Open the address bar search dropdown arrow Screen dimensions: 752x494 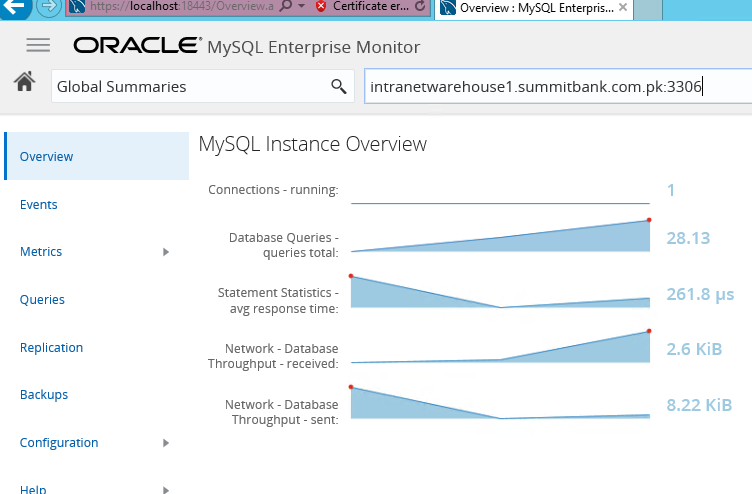[x=302, y=6]
